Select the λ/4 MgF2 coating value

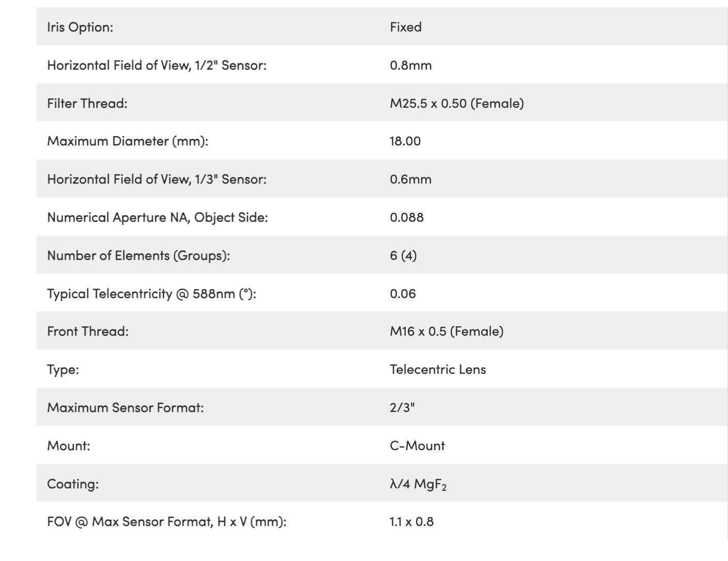(418, 484)
